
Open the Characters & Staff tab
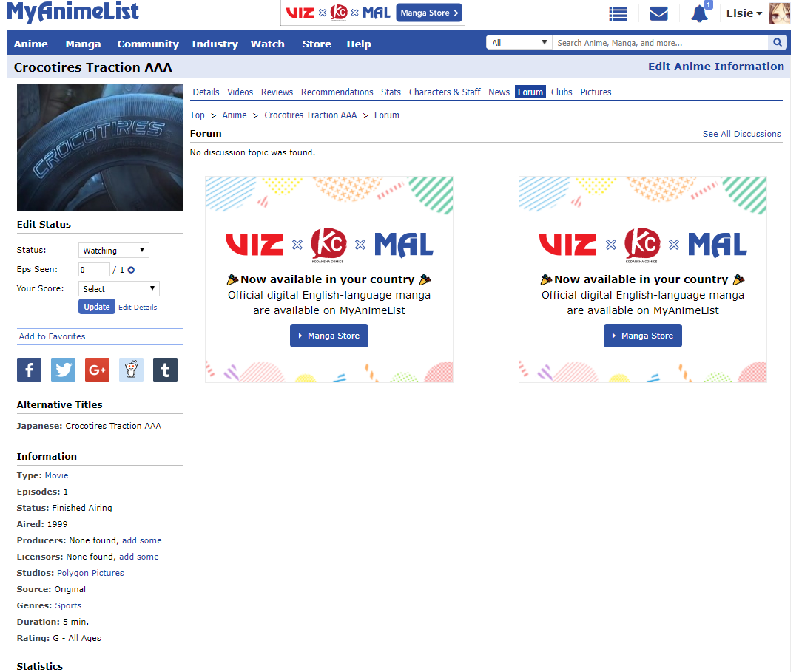click(x=445, y=92)
